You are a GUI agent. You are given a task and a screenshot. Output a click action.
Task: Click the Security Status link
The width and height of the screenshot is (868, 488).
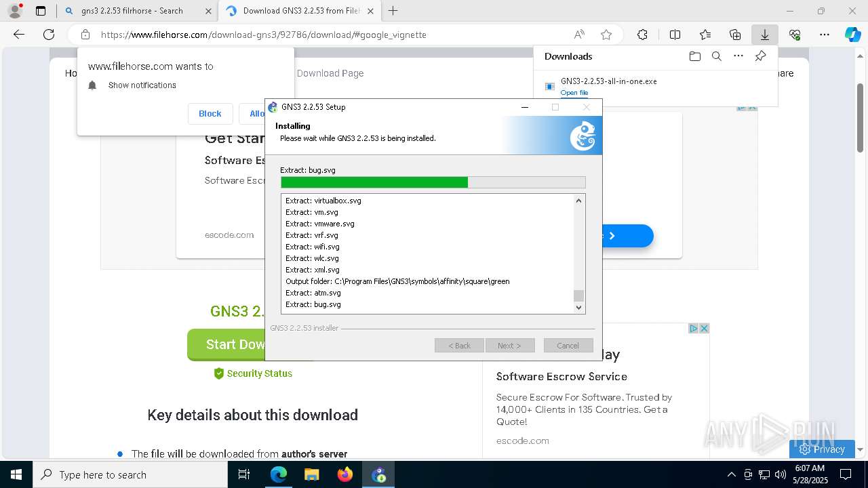click(x=253, y=373)
